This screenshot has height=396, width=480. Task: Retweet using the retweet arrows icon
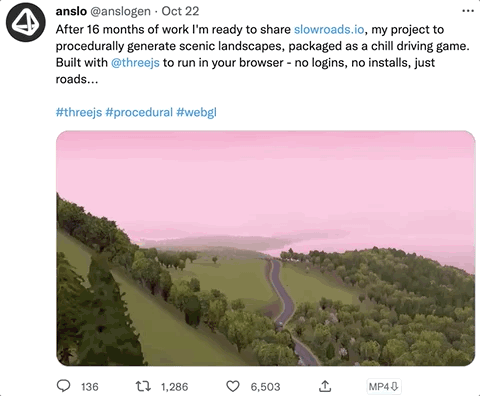(143, 386)
